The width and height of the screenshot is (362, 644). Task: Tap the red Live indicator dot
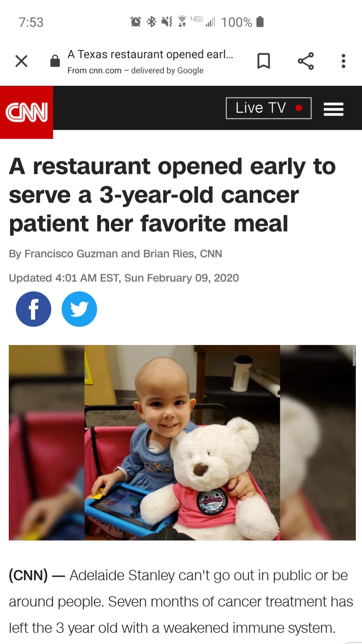tap(298, 108)
